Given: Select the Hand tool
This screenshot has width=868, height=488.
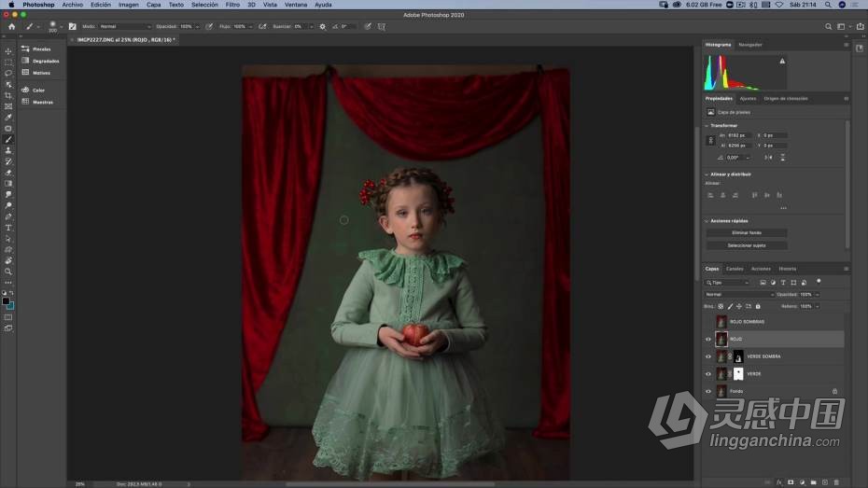Looking at the screenshot, I should [x=8, y=260].
